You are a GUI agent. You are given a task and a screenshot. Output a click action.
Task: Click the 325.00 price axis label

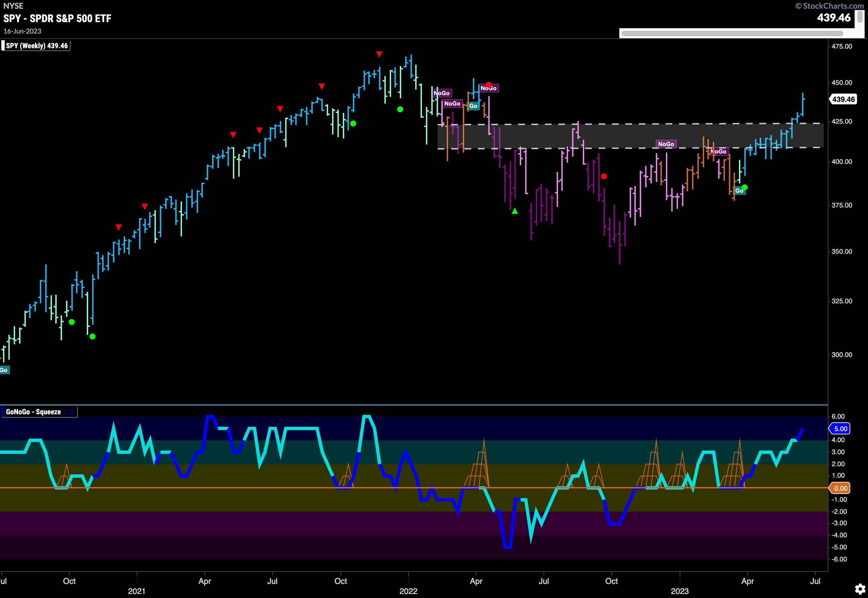pos(842,301)
